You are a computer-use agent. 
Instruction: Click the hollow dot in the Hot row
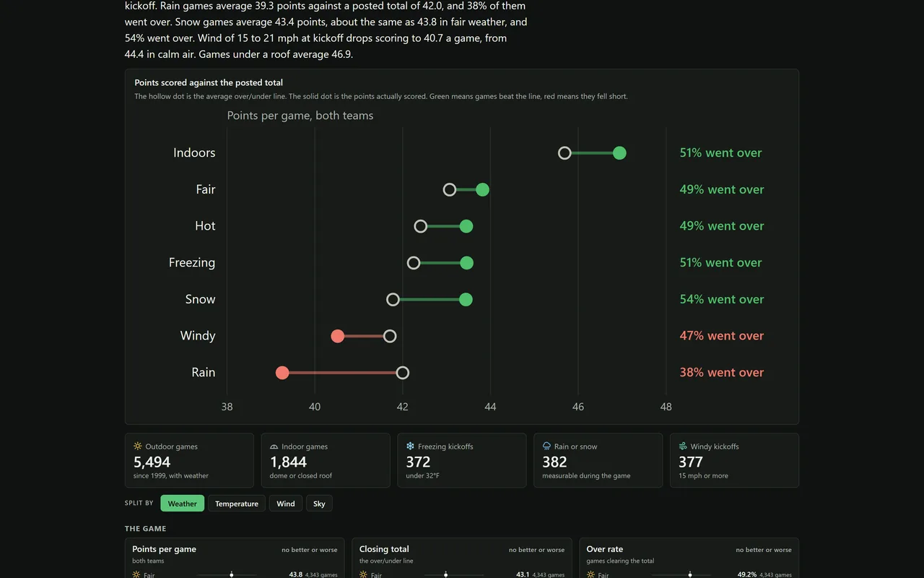(421, 226)
